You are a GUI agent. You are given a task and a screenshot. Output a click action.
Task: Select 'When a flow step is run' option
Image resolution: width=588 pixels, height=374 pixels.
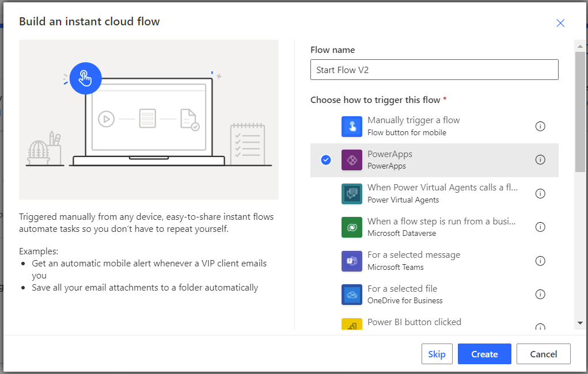434,227
